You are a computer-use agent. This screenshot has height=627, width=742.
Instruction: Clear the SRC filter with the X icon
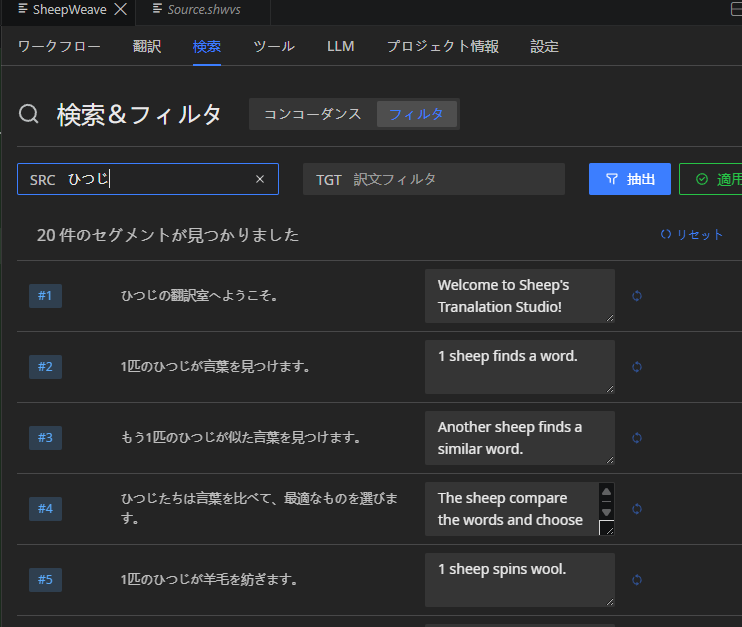[x=260, y=179]
